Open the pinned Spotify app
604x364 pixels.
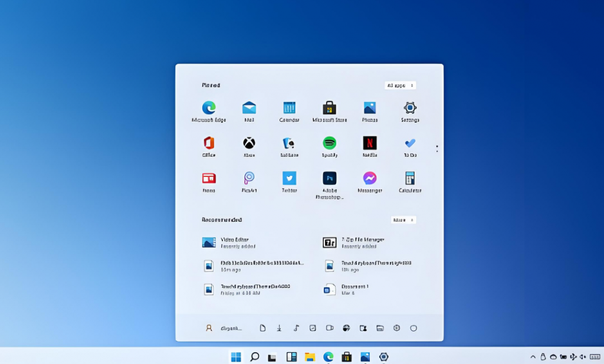click(x=329, y=143)
